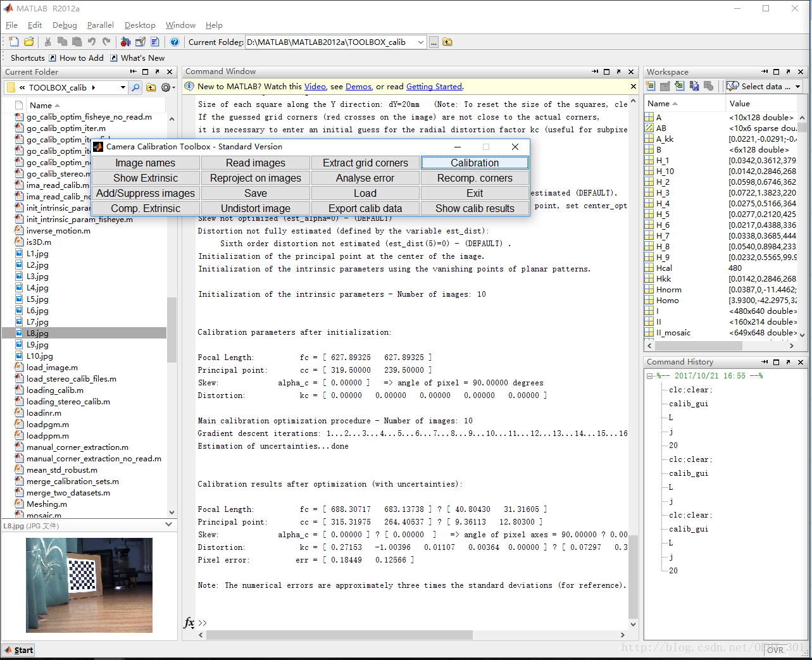Click the How to Add shortcut
This screenshot has height=660, width=812.
[75, 58]
